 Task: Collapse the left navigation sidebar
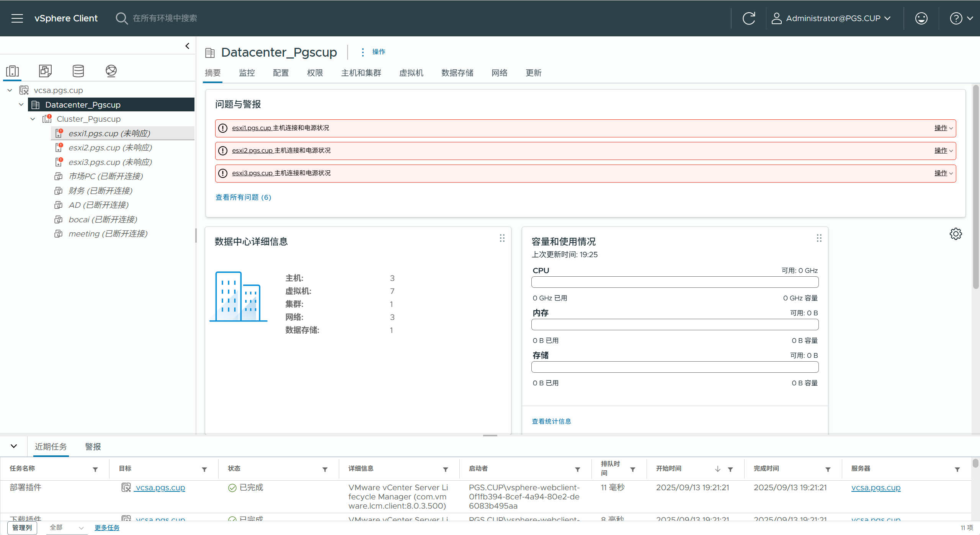pos(187,46)
